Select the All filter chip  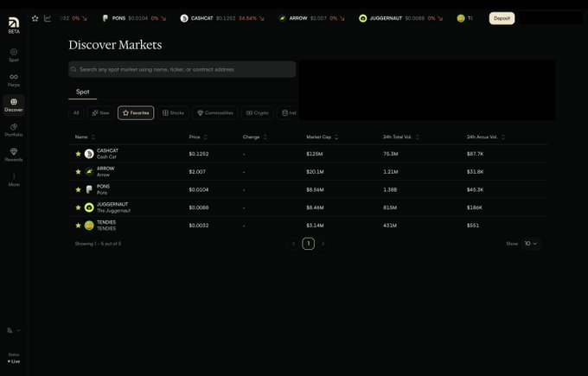76,113
